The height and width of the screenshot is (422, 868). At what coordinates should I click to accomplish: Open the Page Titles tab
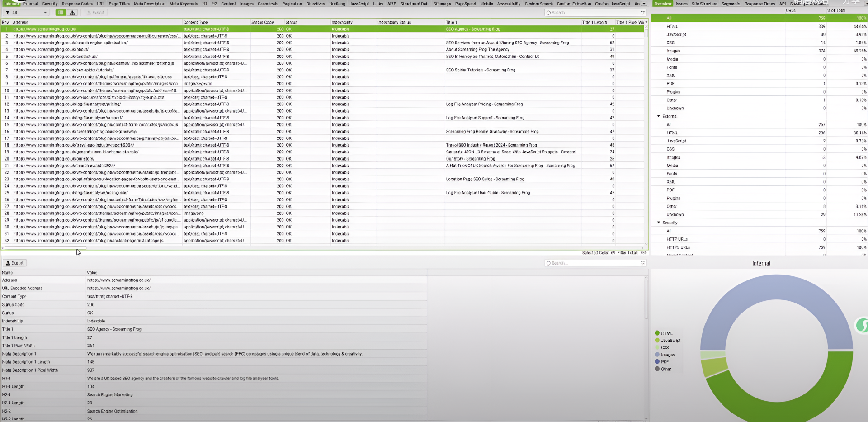pos(119,4)
